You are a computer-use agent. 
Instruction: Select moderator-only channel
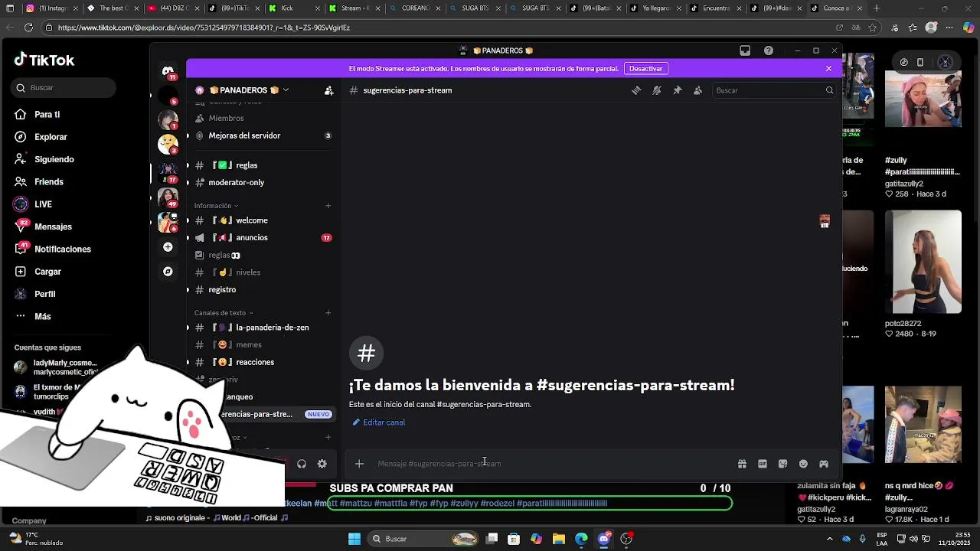tap(263, 182)
